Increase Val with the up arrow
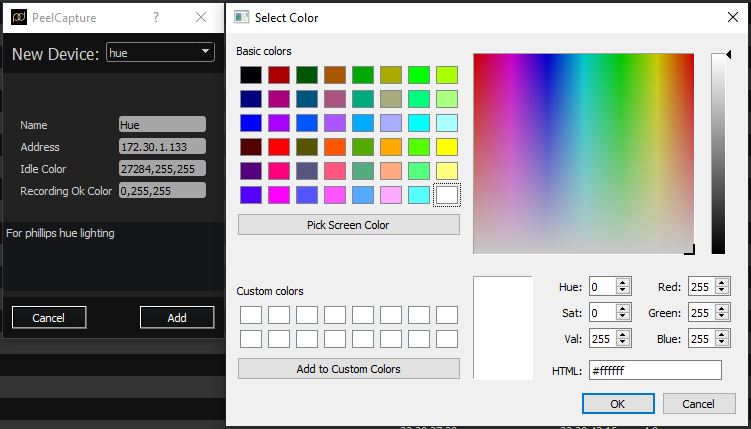Image resolution: width=751 pixels, height=429 pixels. (623, 334)
